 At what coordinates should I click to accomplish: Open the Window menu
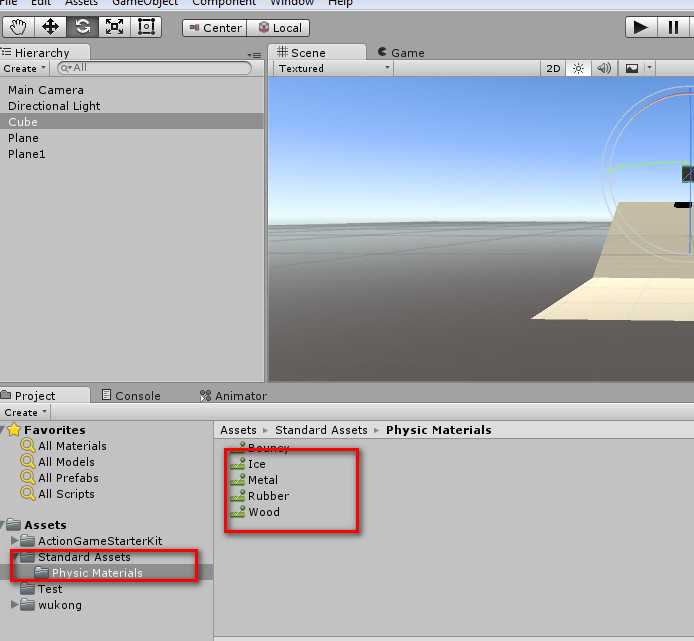(292, 3)
